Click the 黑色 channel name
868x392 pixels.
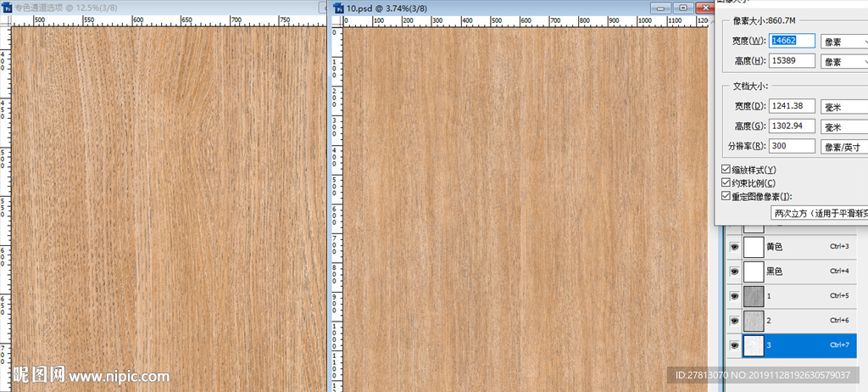(x=775, y=272)
